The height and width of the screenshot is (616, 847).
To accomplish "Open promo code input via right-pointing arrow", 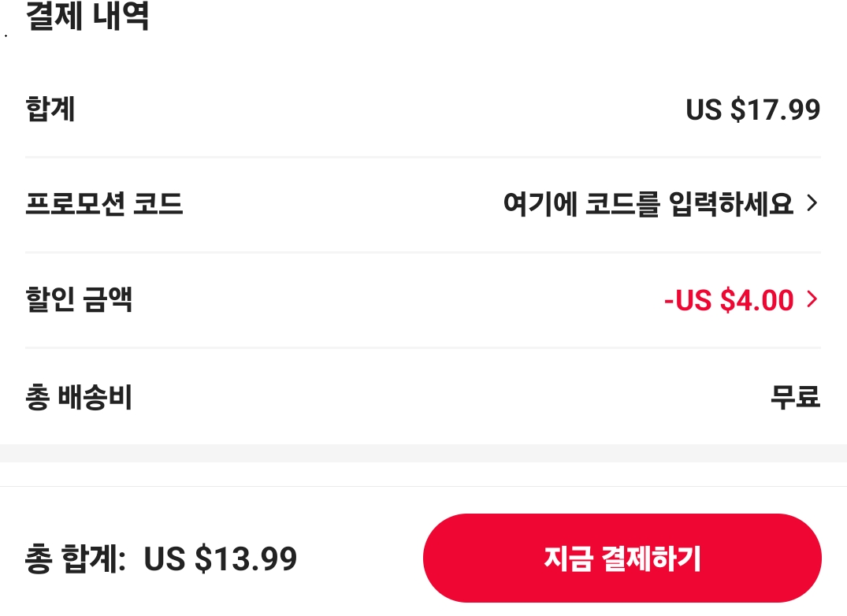I will 812,203.
